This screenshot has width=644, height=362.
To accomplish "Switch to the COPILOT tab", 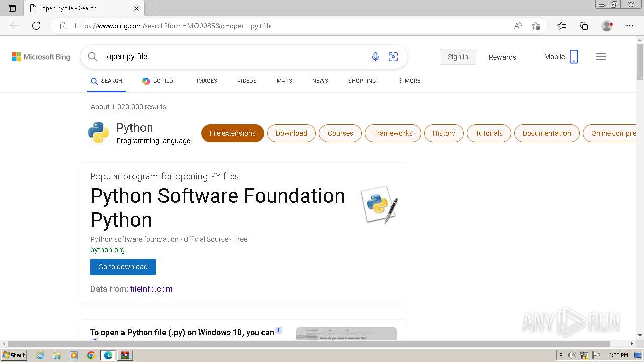I will tap(159, 81).
